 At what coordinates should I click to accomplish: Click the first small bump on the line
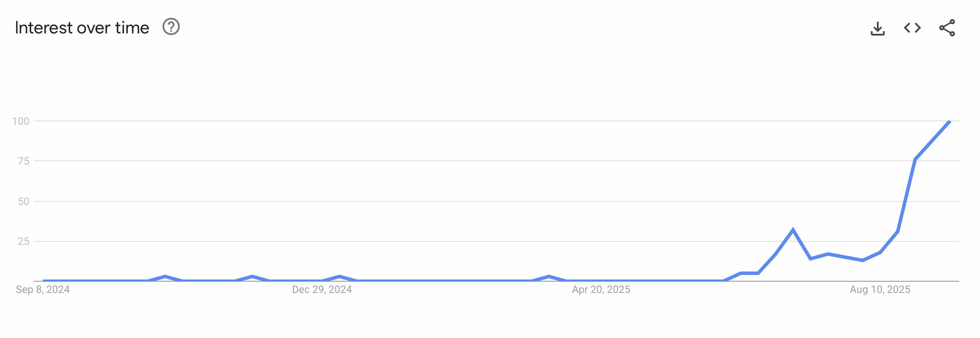[x=165, y=276]
